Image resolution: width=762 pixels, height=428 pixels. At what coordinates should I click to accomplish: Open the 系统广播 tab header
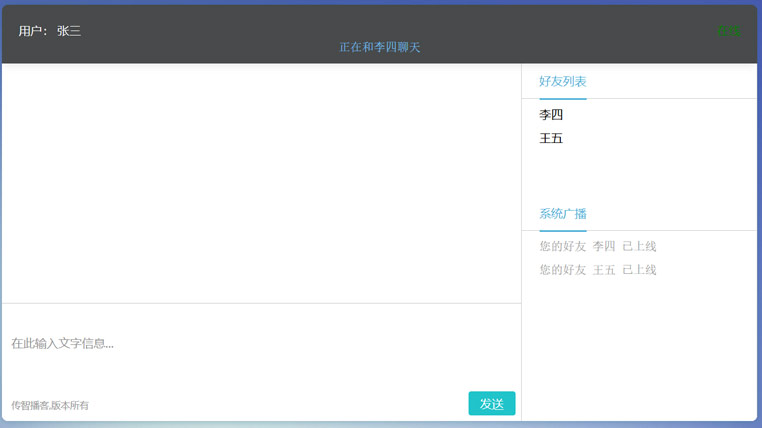click(x=563, y=214)
